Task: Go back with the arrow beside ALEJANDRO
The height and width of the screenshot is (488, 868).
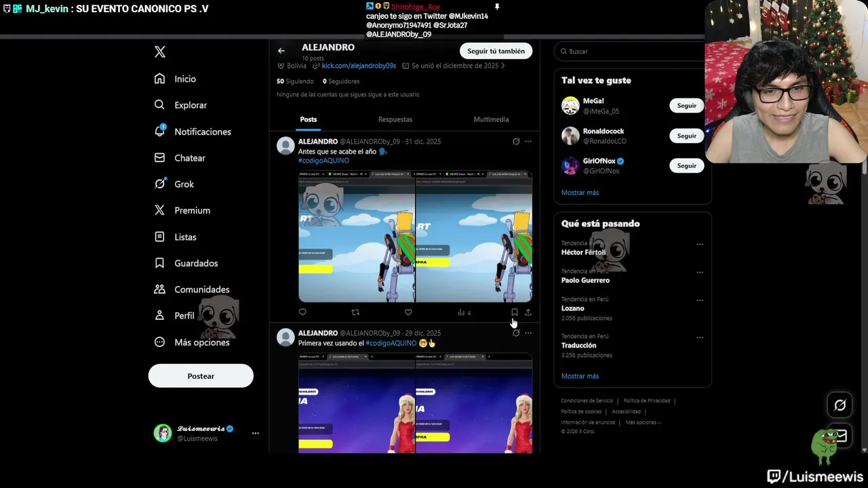Action: click(281, 51)
